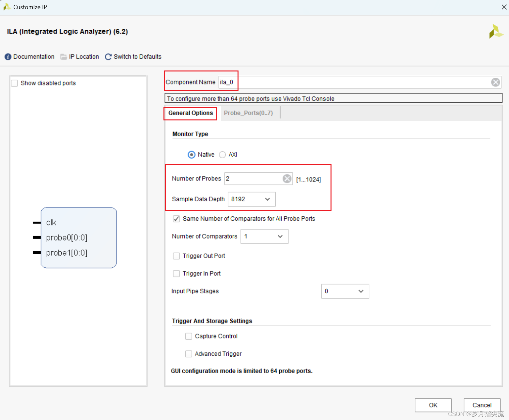
Task: Open the Documentation info icon
Action: tap(8, 57)
